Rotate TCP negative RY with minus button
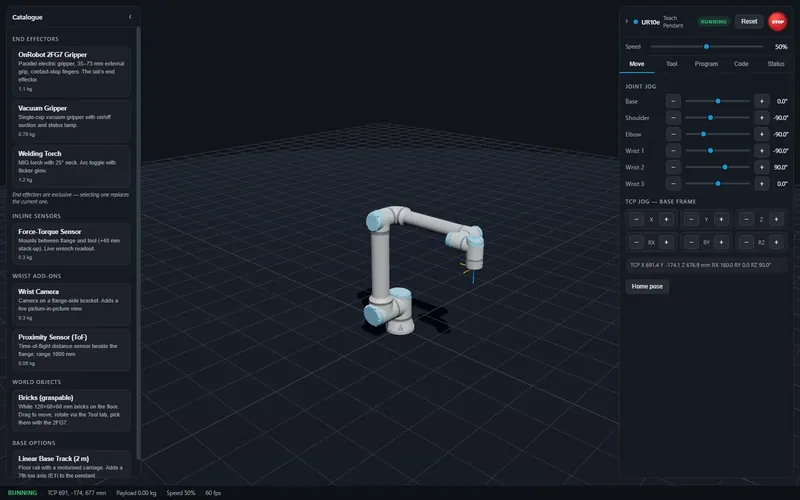Viewport: 800px width, 500px height. coord(691,242)
